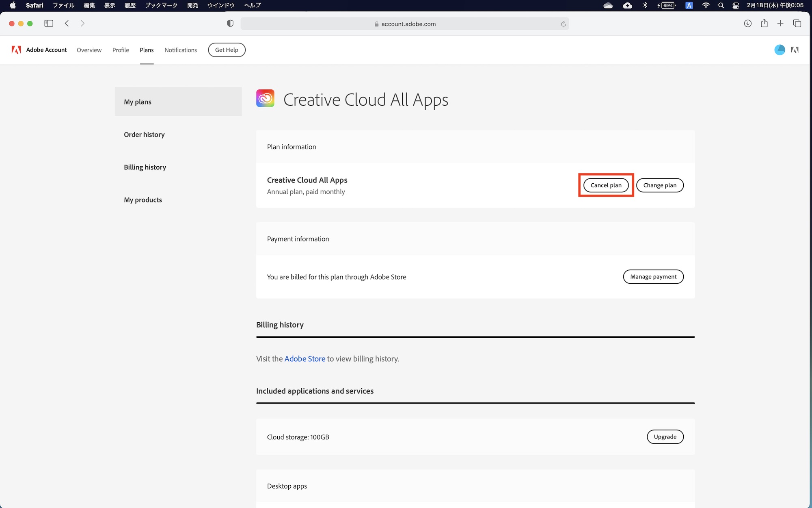Show tab overview icon

tap(797, 24)
